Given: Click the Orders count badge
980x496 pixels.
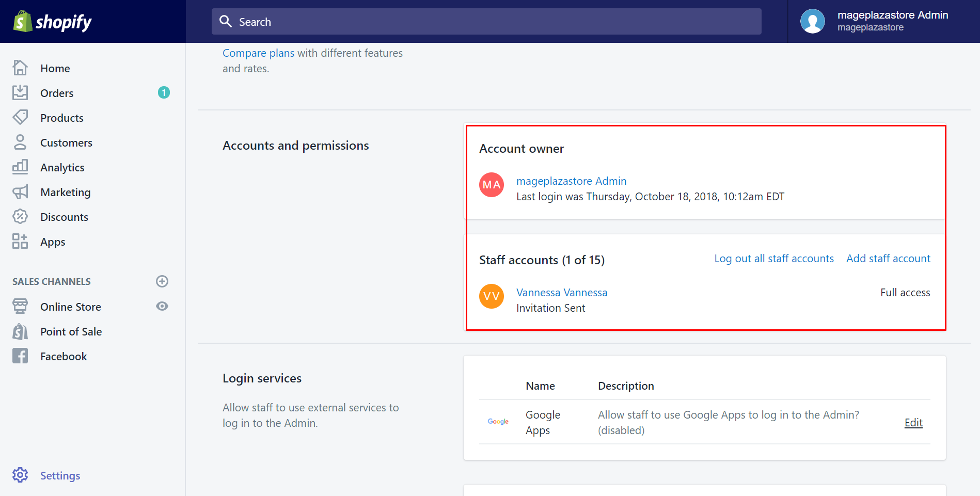Looking at the screenshot, I should point(164,93).
